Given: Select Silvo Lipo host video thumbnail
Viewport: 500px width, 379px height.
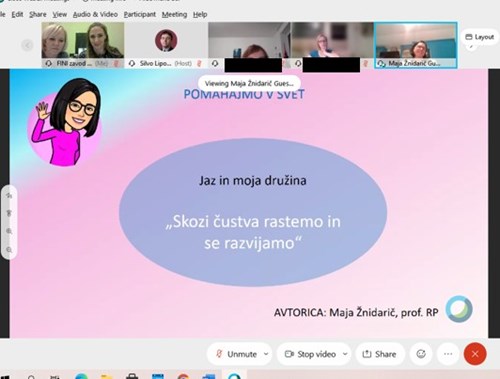Looking at the screenshot, I should (x=166, y=45).
